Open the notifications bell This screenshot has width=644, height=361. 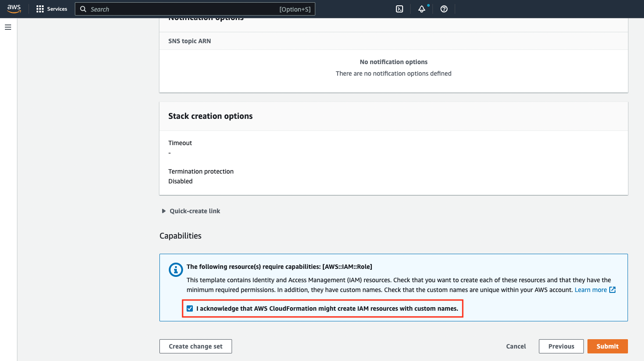(x=422, y=9)
